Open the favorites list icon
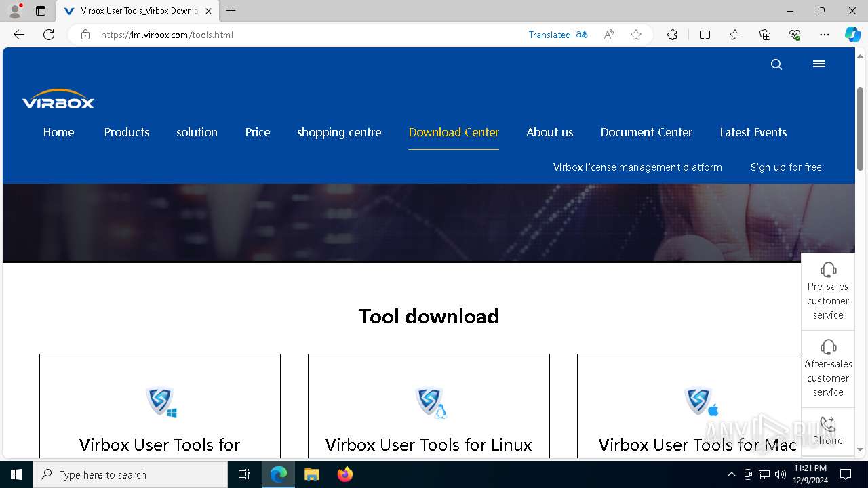This screenshot has width=868, height=488. click(735, 35)
